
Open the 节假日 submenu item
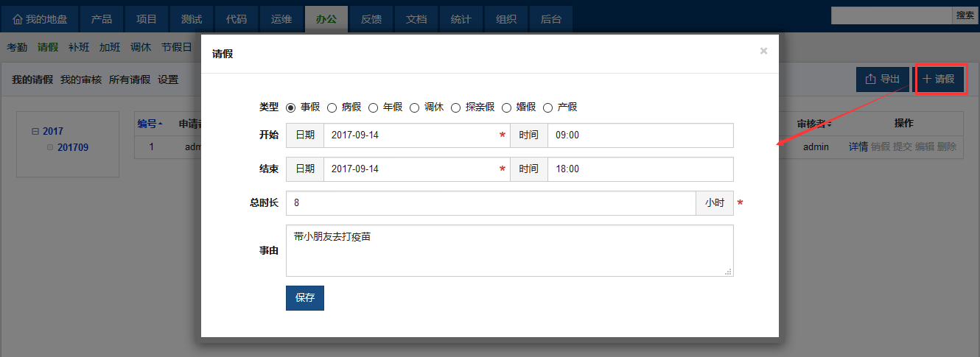(177, 47)
